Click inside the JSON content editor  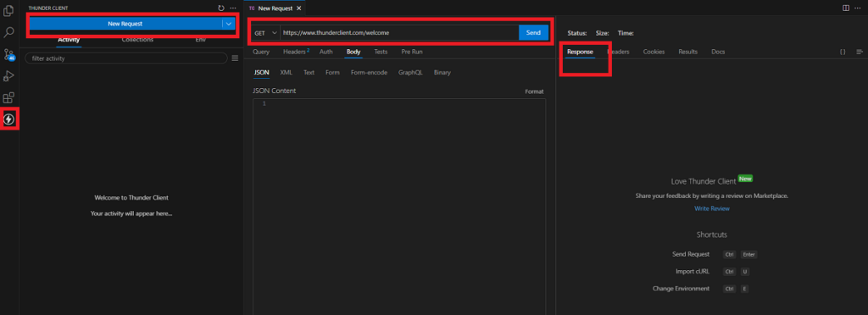[x=399, y=207]
